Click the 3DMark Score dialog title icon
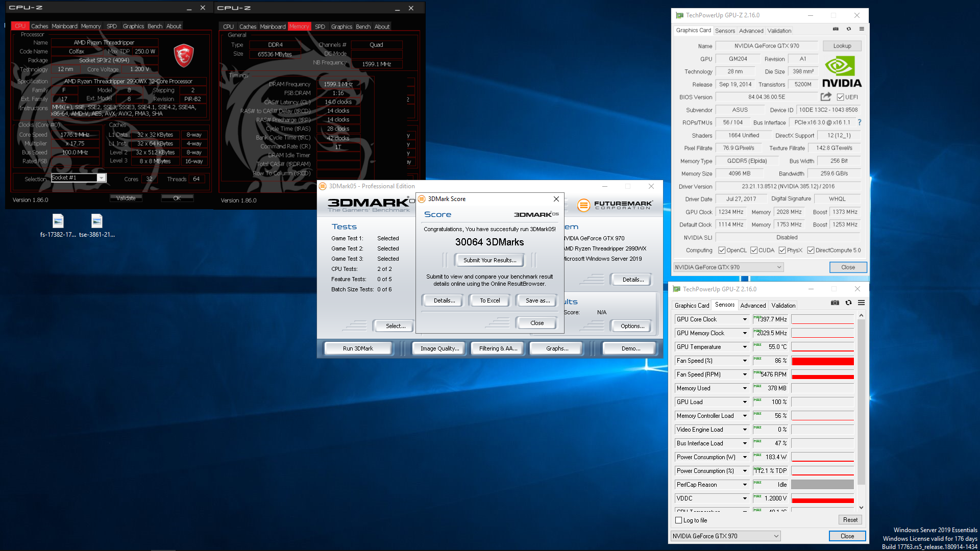 pyautogui.click(x=422, y=199)
